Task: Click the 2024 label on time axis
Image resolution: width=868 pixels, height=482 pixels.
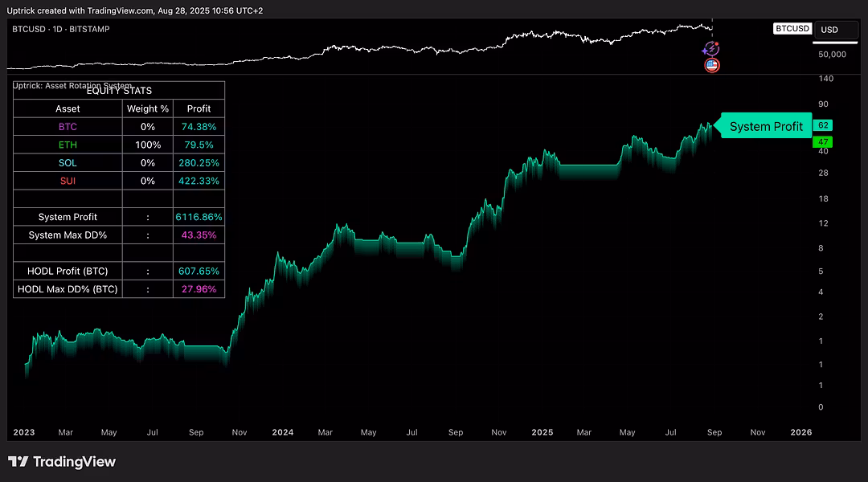Action: tap(282, 432)
